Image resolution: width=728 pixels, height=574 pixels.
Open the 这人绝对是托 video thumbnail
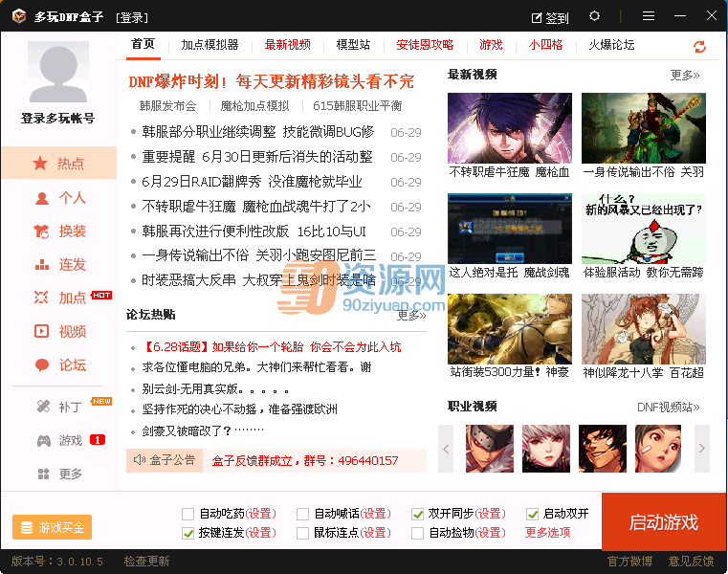[510, 229]
